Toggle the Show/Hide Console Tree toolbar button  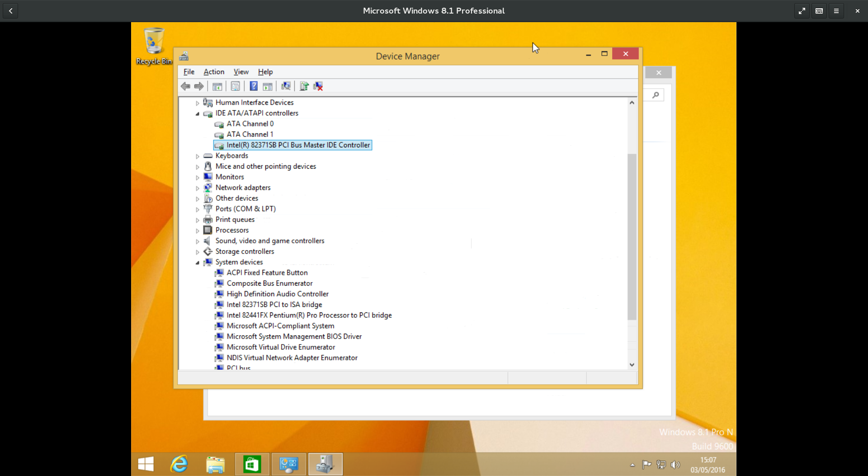(x=217, y=86)
